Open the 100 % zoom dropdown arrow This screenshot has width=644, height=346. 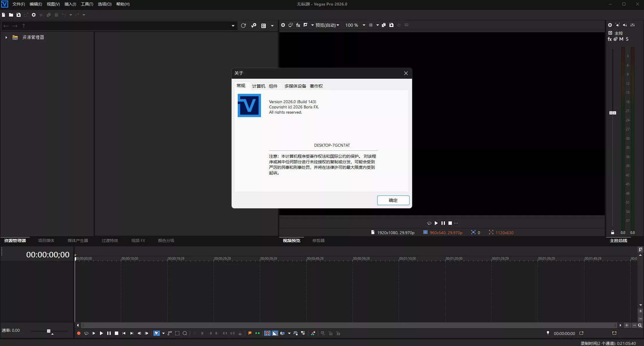pyautogui.click(x=364, y=25)
